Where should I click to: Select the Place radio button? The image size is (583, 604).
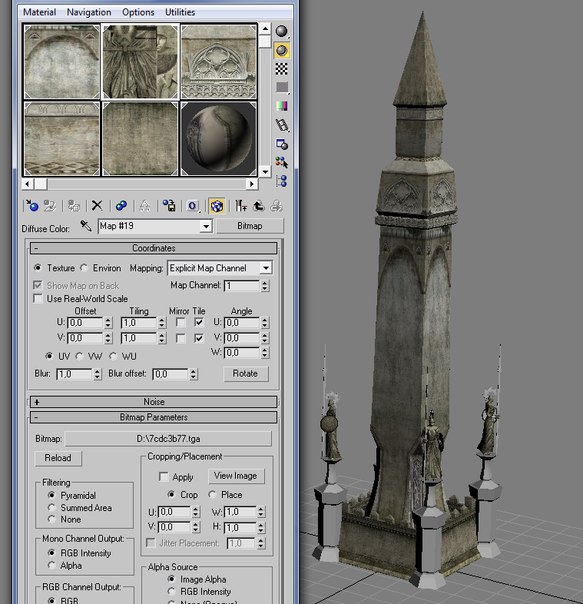tap(212, 494)
